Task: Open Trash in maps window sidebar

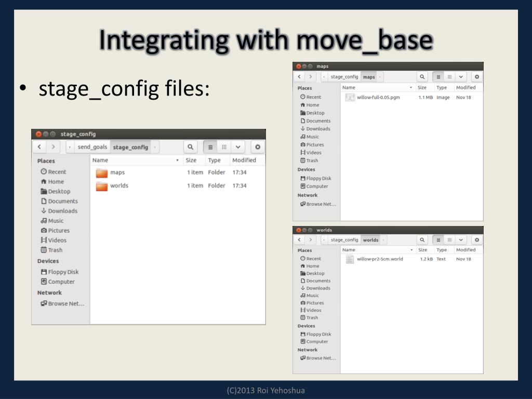Action: coord(309,161)
